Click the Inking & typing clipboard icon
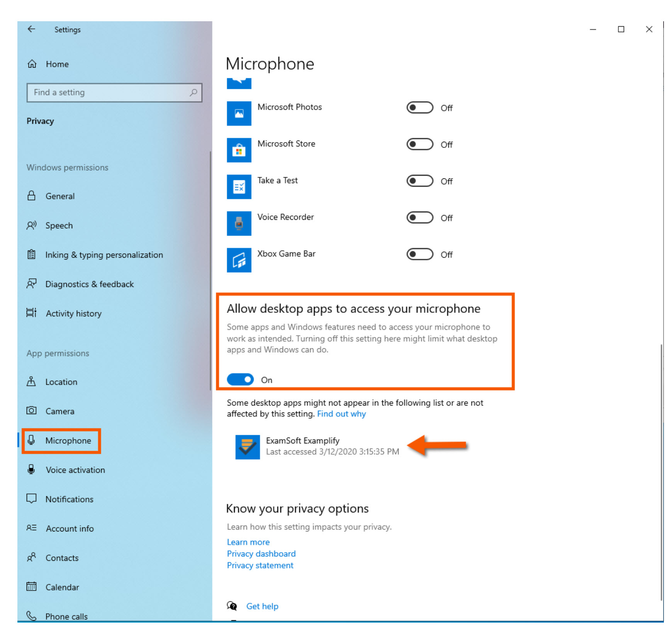 31,255
